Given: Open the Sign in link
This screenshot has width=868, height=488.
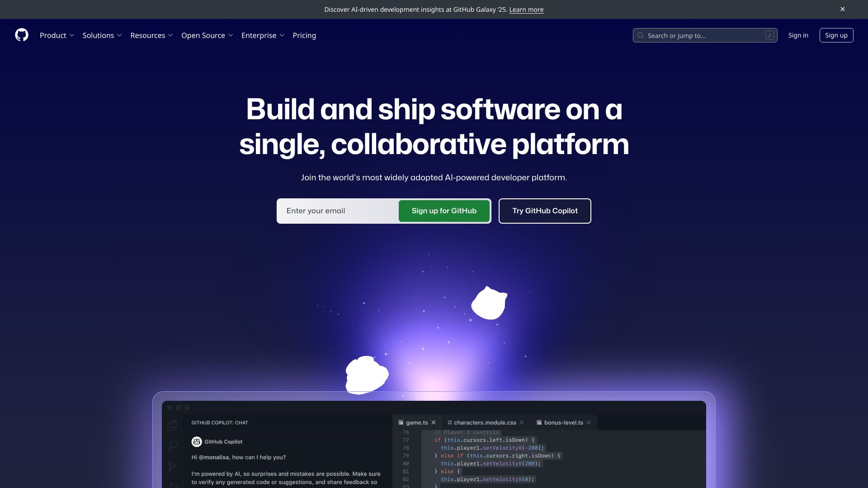Looking at the screenshot, I should tap(798, 35).
